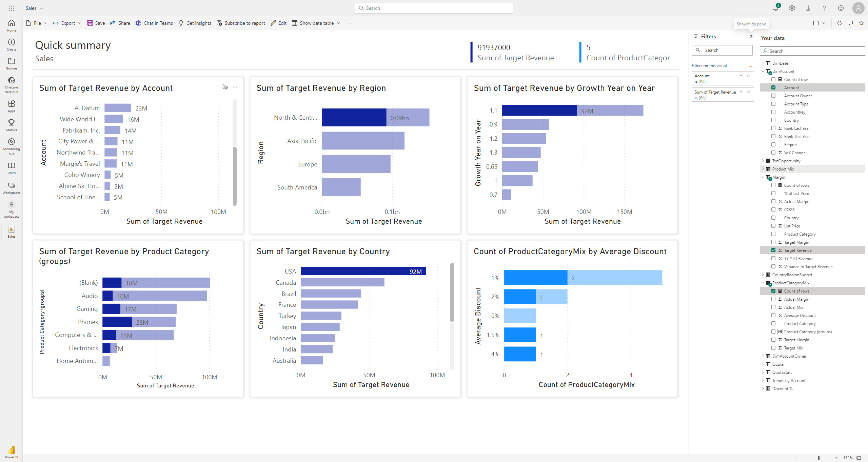
Task: Add report to favorites star
Action: pyautogui.click(x=861, y=23)
